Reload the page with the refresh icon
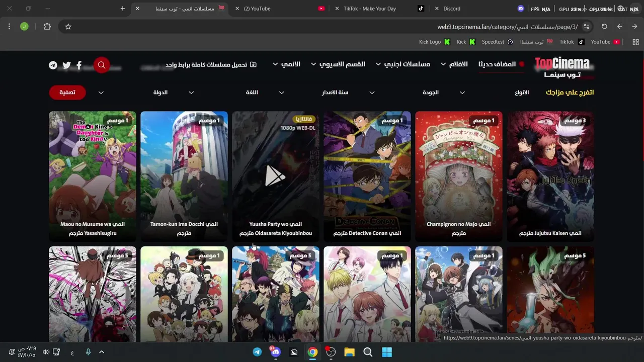This screenshot has width=644, height=362. click(x=604, y=27)
